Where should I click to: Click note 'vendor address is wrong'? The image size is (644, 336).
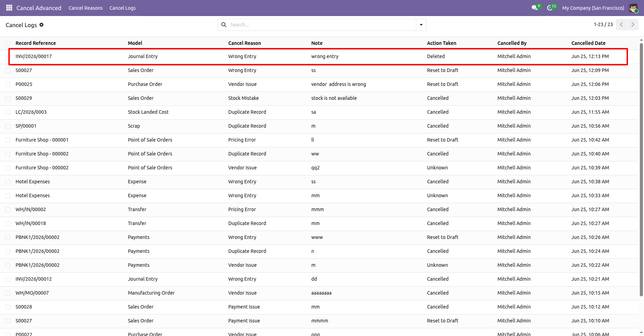tap(338, 84)
